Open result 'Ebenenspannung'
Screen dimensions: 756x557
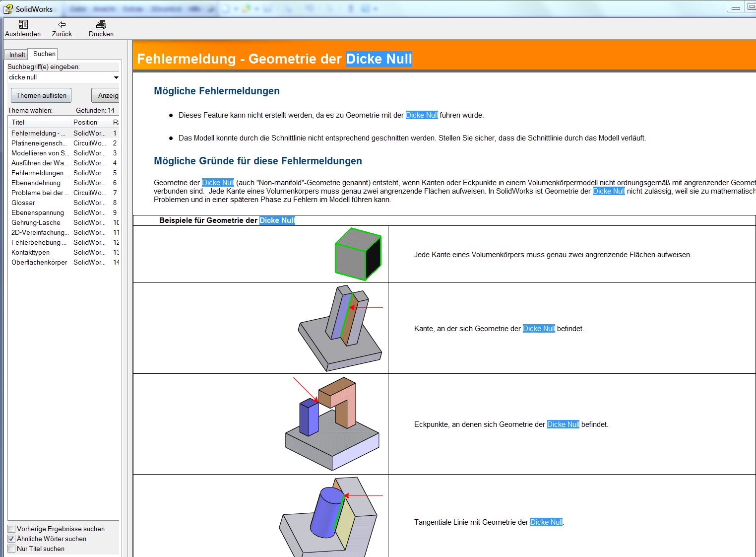click(63, 212)
